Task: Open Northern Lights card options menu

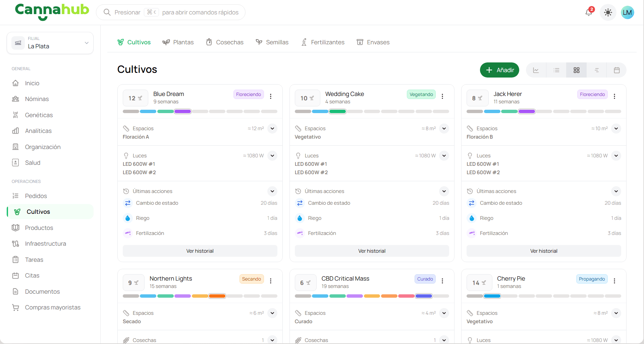Action: [271, 281]
